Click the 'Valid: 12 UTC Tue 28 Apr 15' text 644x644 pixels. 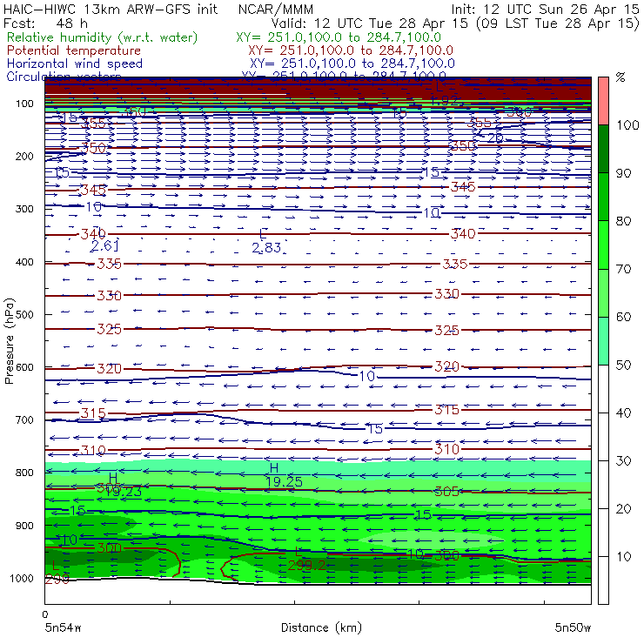pos(369,23)
